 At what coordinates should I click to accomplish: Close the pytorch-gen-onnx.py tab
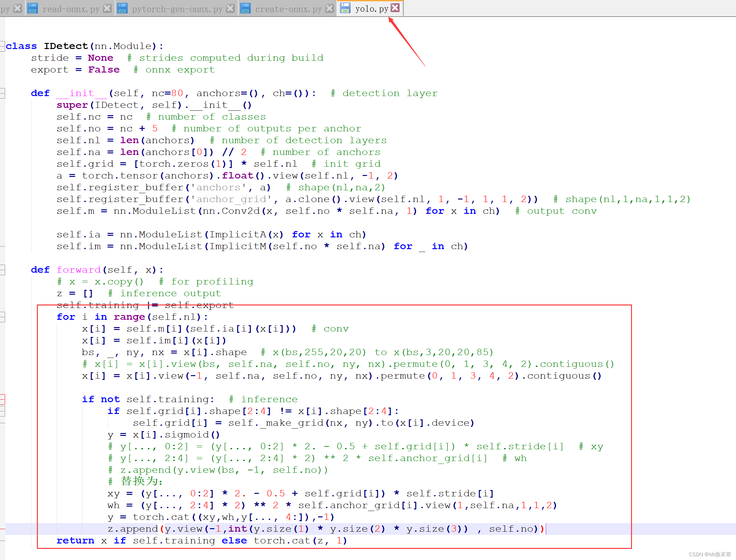230,8
